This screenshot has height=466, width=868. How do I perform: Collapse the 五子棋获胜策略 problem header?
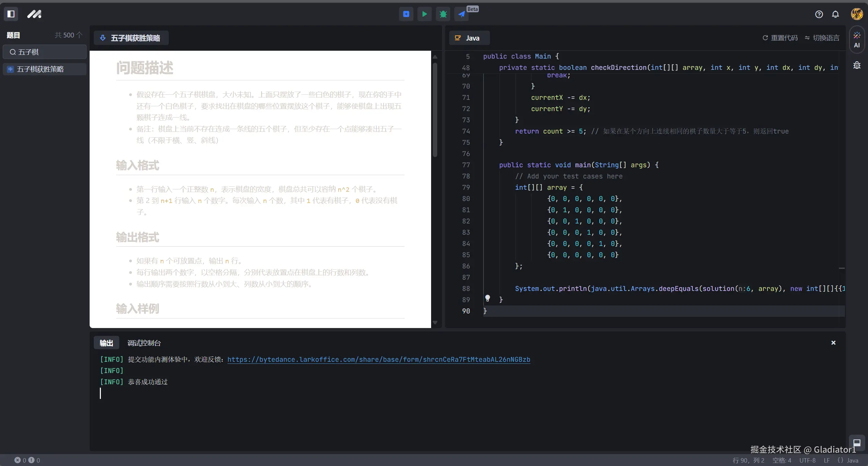[x=131, y=38]
